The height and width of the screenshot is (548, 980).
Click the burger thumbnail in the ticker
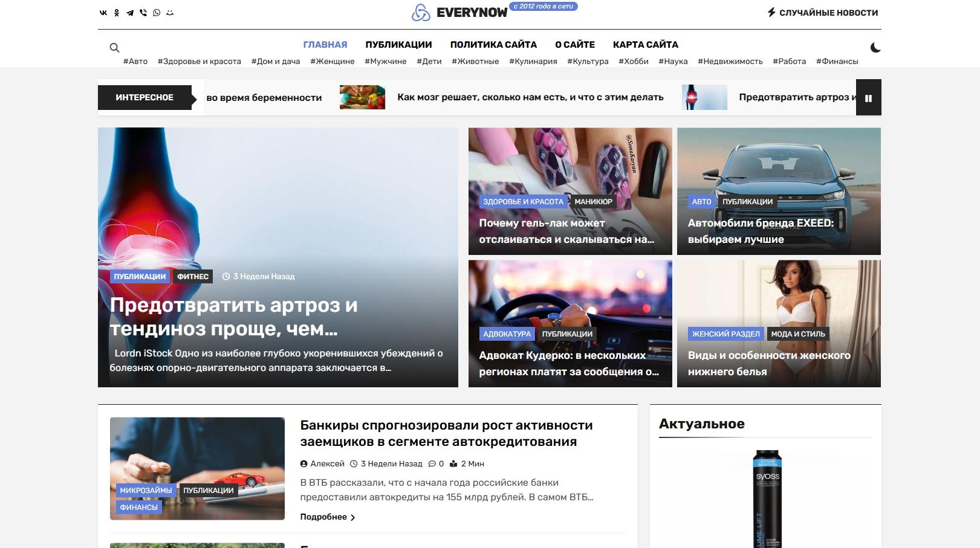[x=362, y=97]
